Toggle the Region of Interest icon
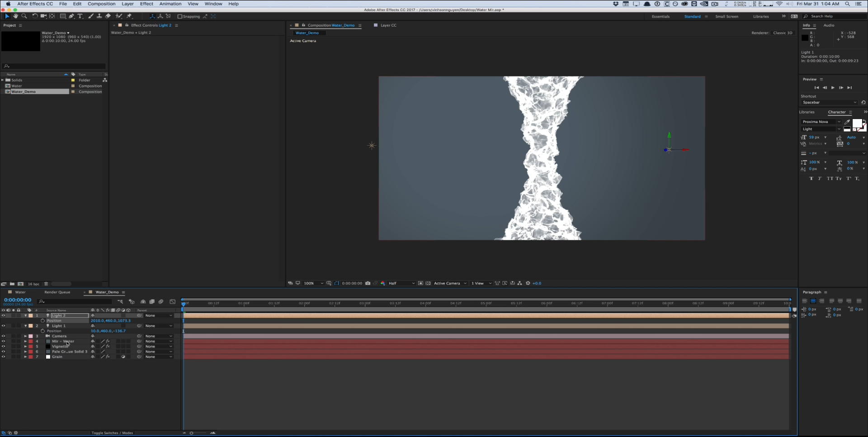This screenshot has height=437, width=868. coord(420,283)
